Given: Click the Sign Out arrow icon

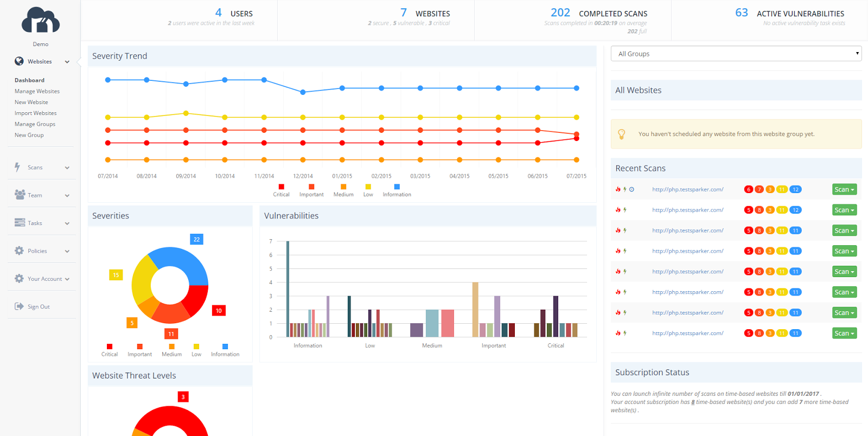Looking at the screenshot, I should [19, 306].
